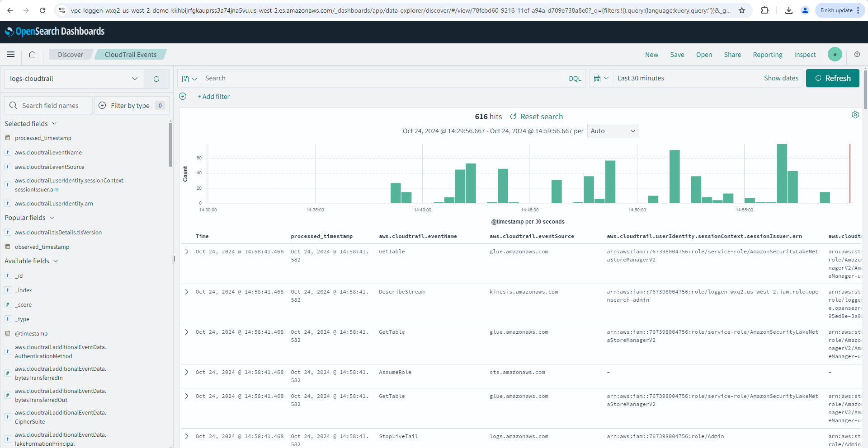Click the @timestamp field date icon
868x448 pixels.
8,333
